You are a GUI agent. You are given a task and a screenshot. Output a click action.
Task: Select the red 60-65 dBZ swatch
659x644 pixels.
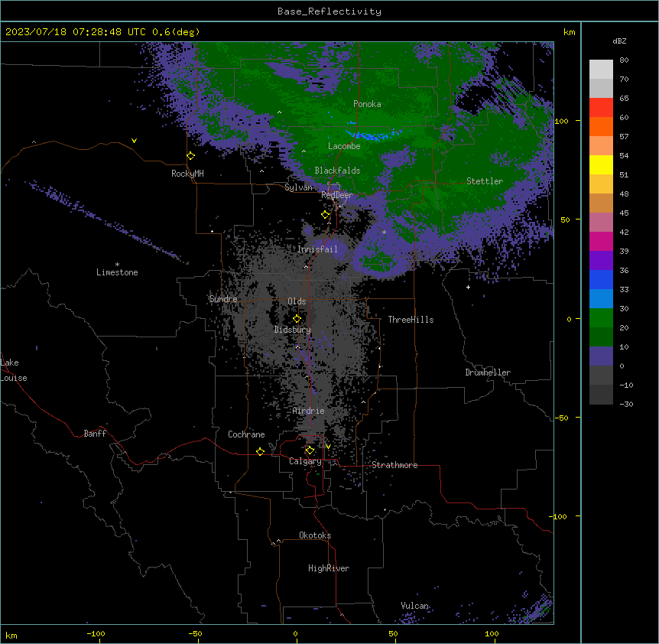[601, 108]
